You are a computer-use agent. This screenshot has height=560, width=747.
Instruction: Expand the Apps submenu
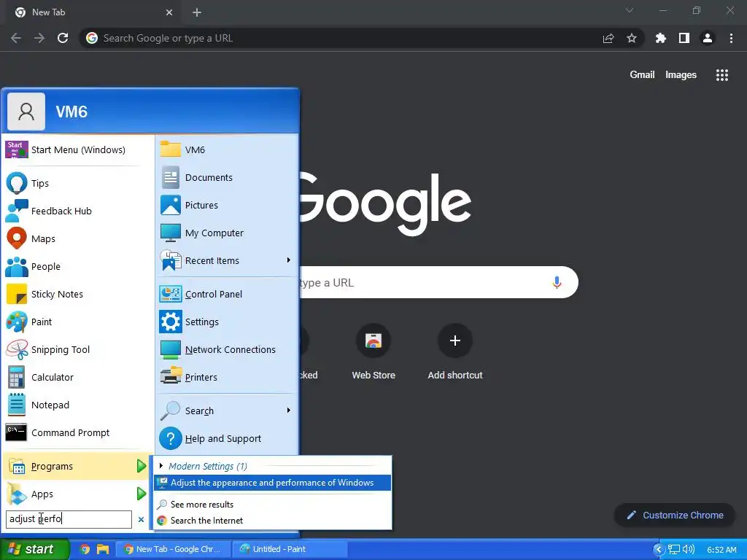(x=141, y=494)
